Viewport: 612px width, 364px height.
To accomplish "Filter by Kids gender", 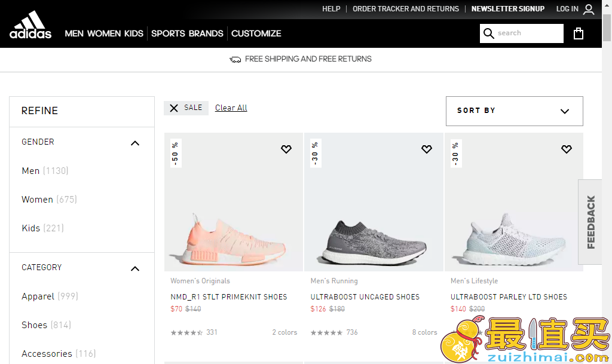I will (x=42, y=228).
